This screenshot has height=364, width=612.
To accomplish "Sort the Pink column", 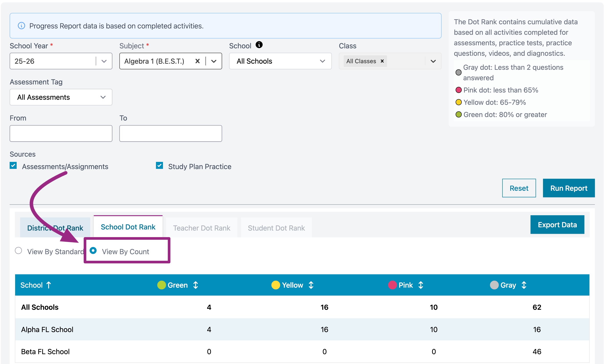I will click(421, 285).
